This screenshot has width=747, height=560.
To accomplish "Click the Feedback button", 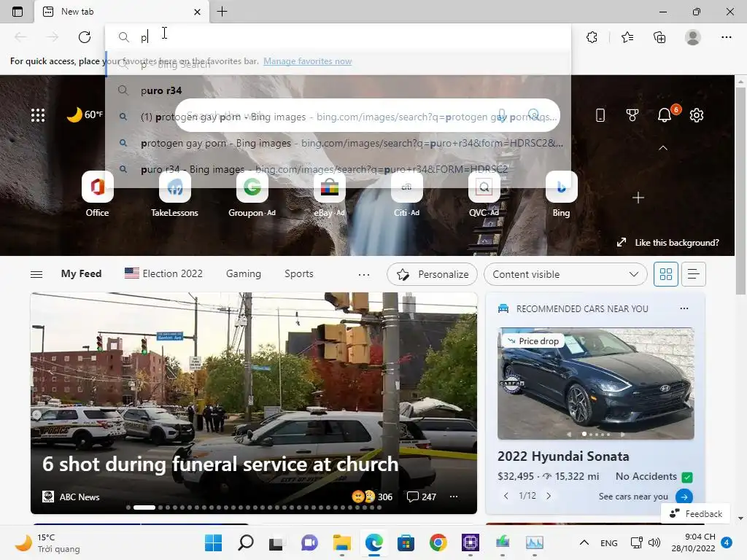I will (x=695, y=514).
